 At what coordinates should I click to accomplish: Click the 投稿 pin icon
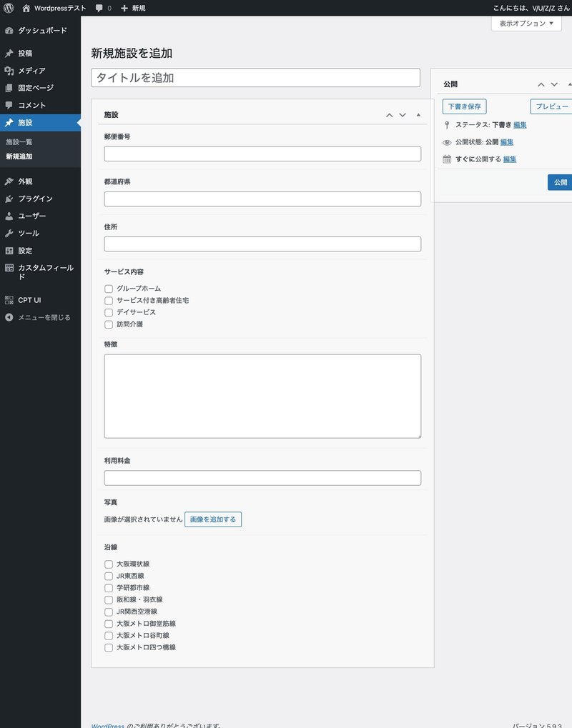point(9,54)
